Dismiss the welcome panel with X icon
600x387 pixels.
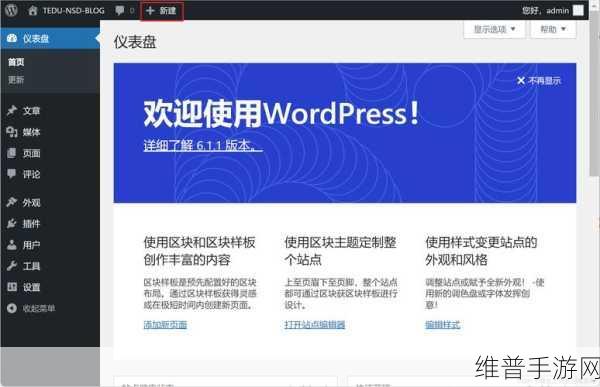click(x=520, y=80)
